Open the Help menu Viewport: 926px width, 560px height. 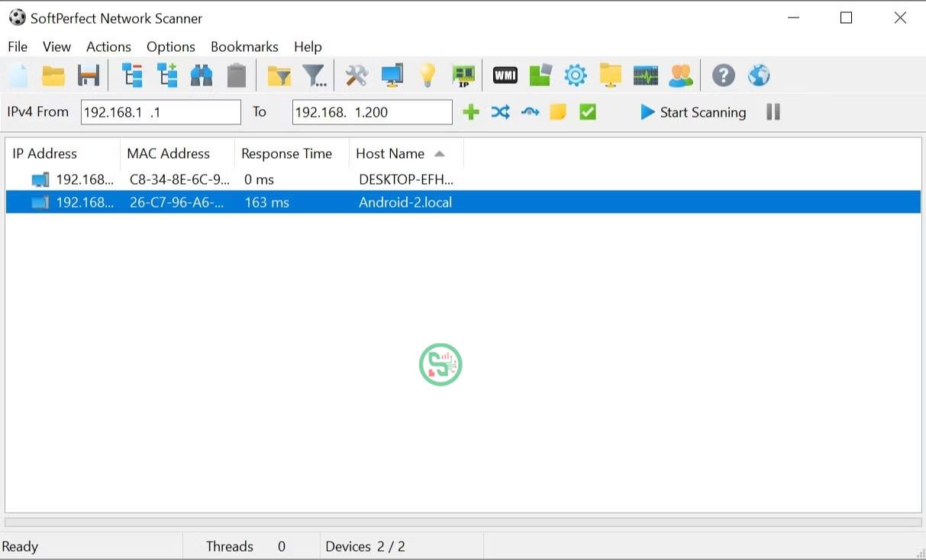(308, 47)
